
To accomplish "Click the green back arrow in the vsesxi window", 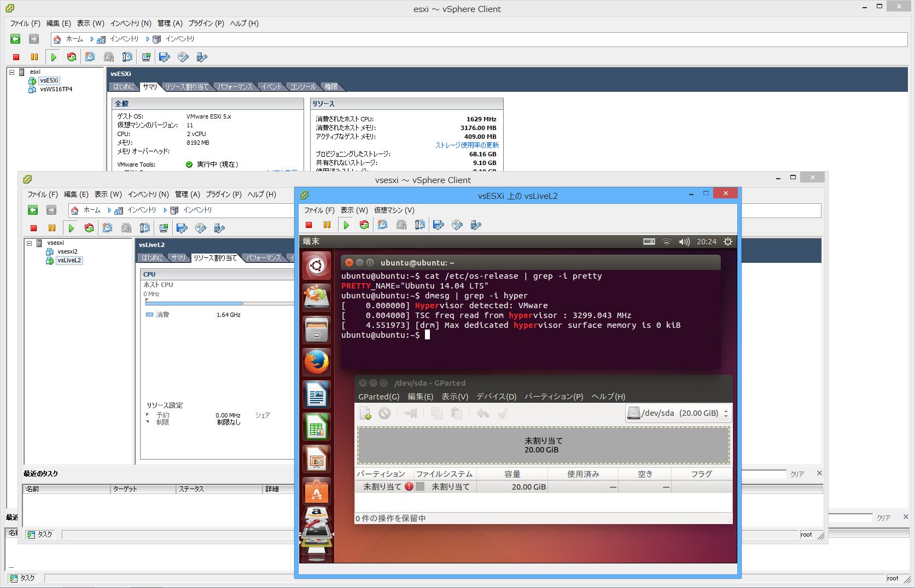I will (33, 210).
